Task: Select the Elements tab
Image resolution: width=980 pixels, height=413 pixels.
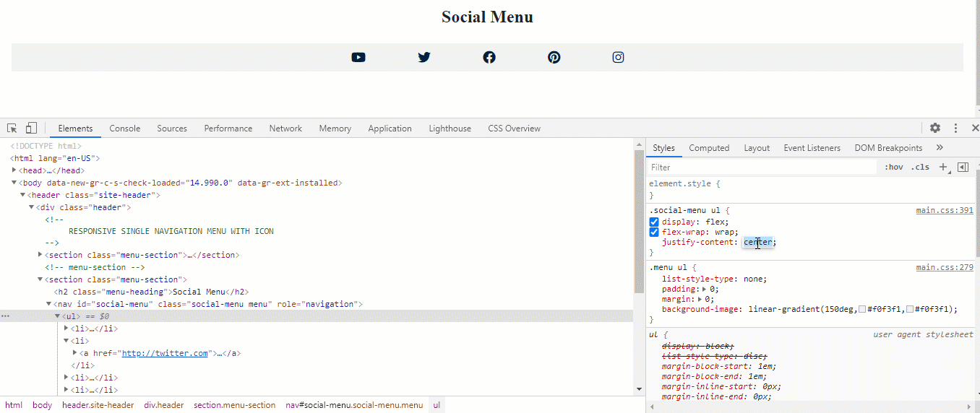Action: [x=76, y=129]
